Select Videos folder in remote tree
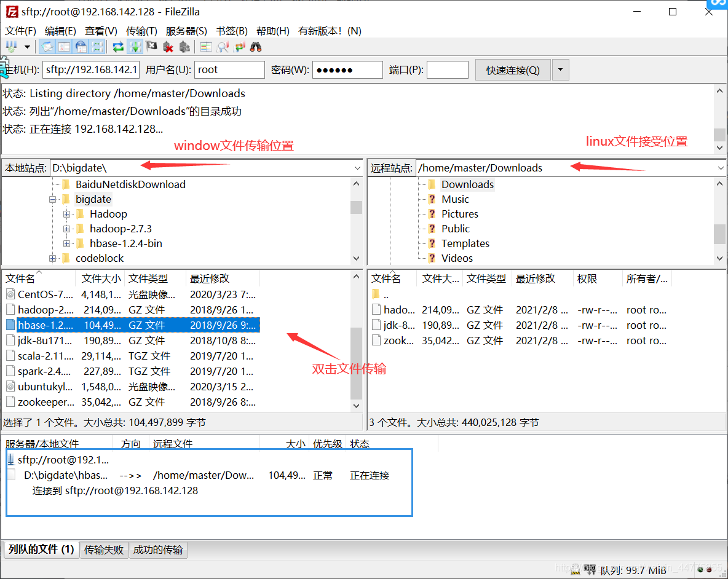This screenshot has height=579, width=728. click(457, 258)
